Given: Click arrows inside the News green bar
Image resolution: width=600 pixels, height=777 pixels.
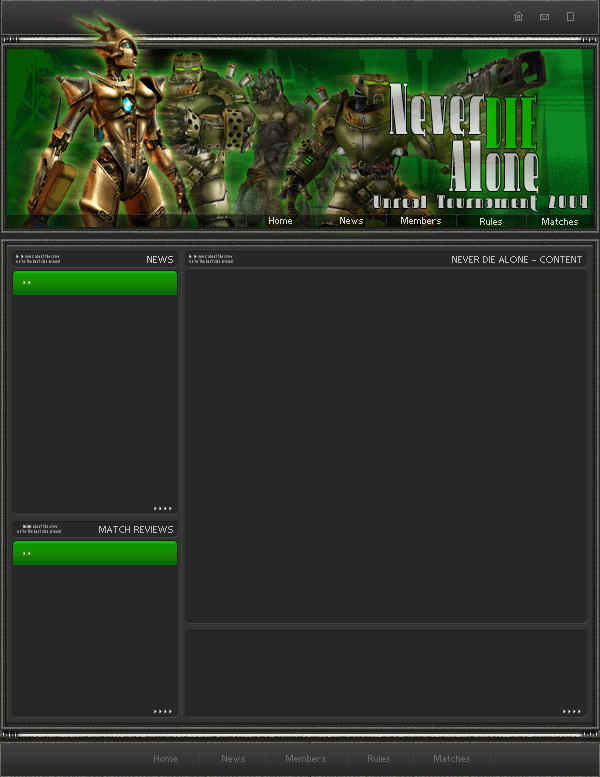Looking at the screenshot, I should (27, 283).
